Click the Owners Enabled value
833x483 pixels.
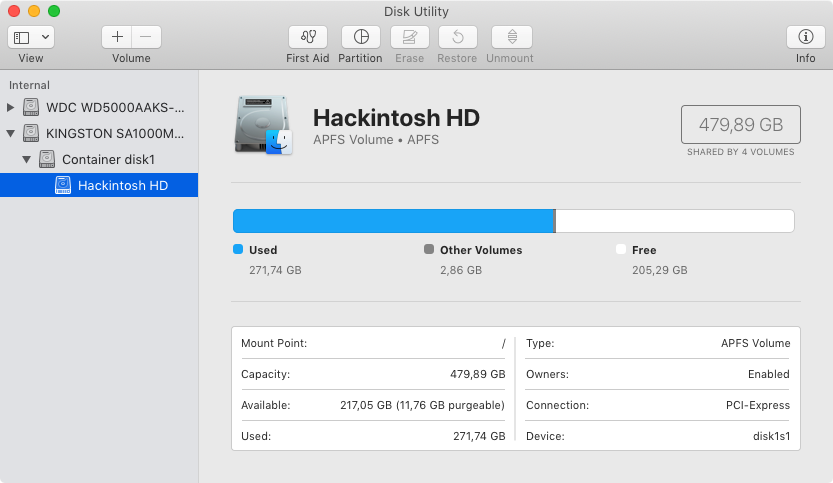(x=769, y=374)
